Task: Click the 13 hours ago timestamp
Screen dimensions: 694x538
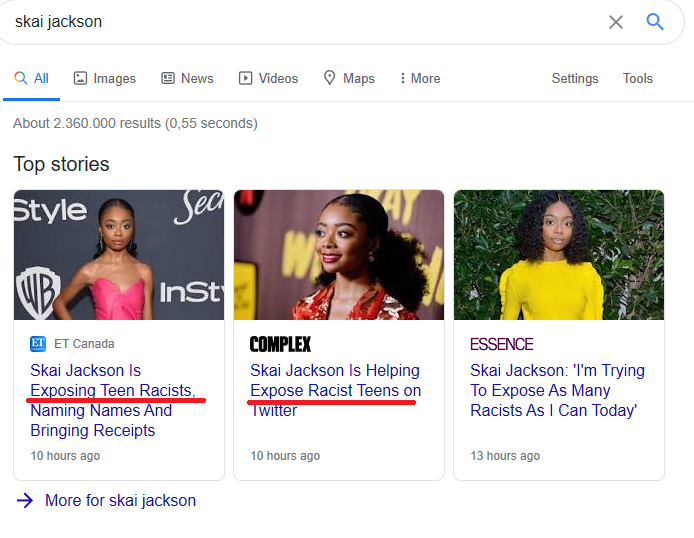Action: 505,456
